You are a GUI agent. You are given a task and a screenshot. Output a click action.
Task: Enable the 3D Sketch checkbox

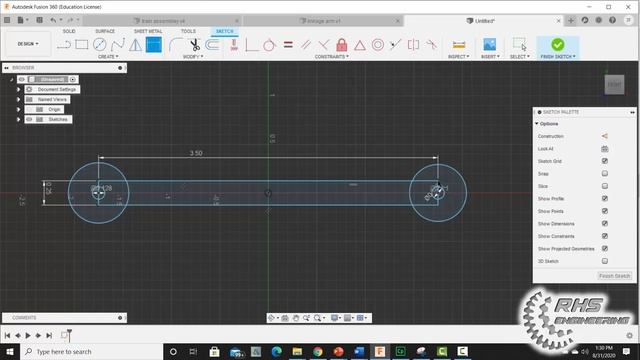605,261
